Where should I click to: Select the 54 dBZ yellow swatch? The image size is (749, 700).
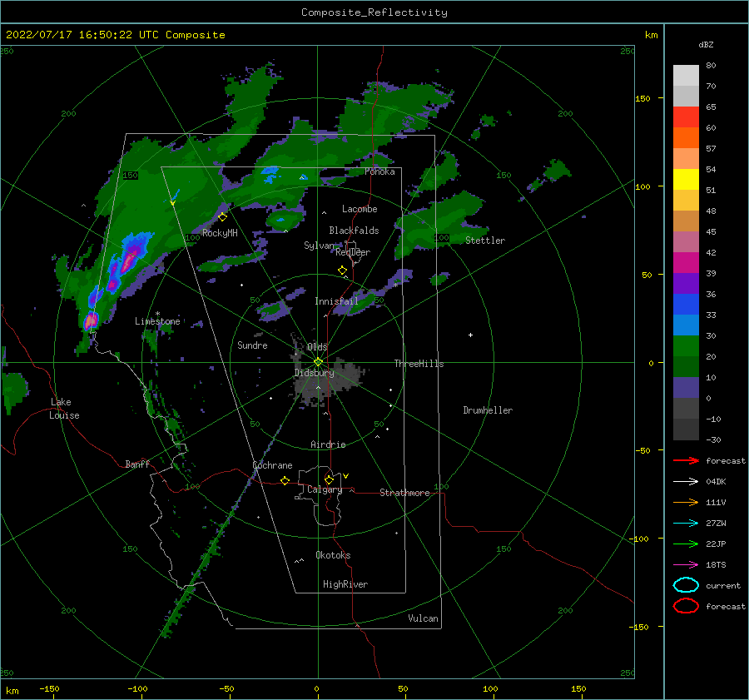[x=686, y=180]
